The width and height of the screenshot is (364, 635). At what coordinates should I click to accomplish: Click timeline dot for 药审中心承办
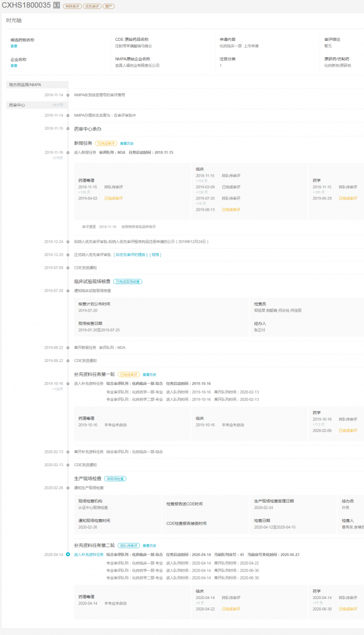[x=68, y=129]
